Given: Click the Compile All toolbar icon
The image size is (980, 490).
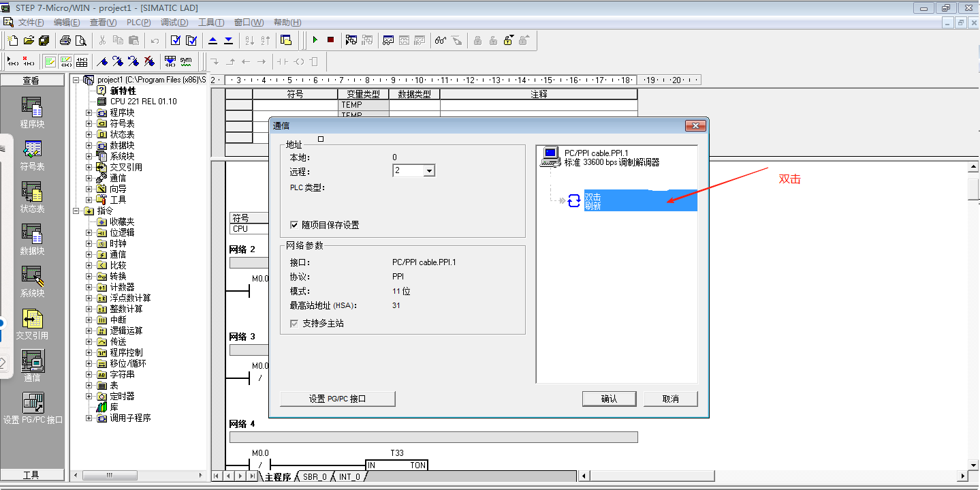Looking at the screenshot, I should [x=191, y=40].
